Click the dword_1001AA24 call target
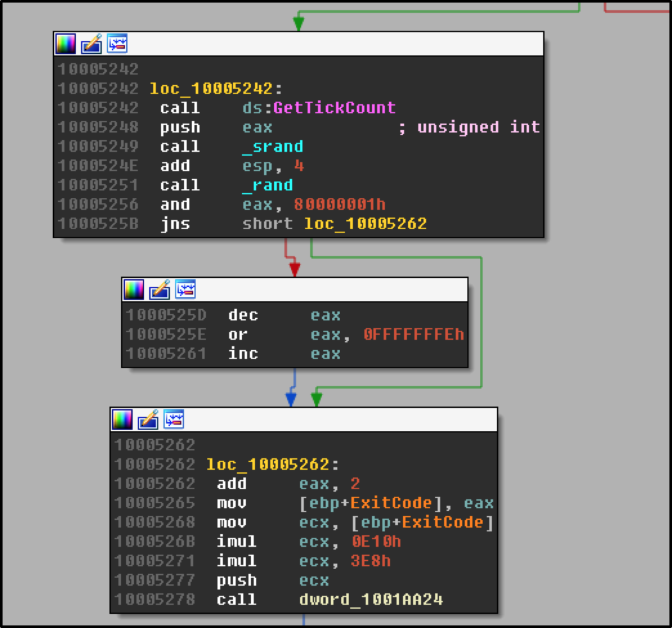This screenshot has width=672, height=628. click(x=371, y=599)
